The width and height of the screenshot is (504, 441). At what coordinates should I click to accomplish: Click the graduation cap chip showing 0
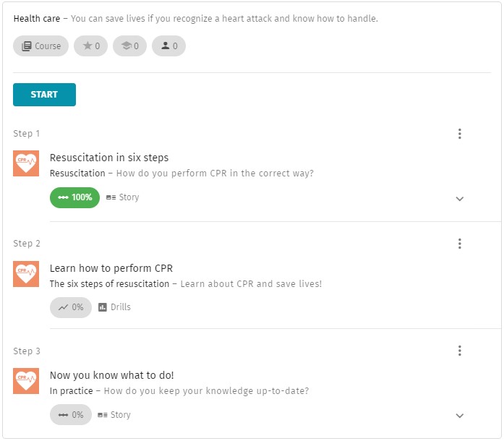click(130, 46)
